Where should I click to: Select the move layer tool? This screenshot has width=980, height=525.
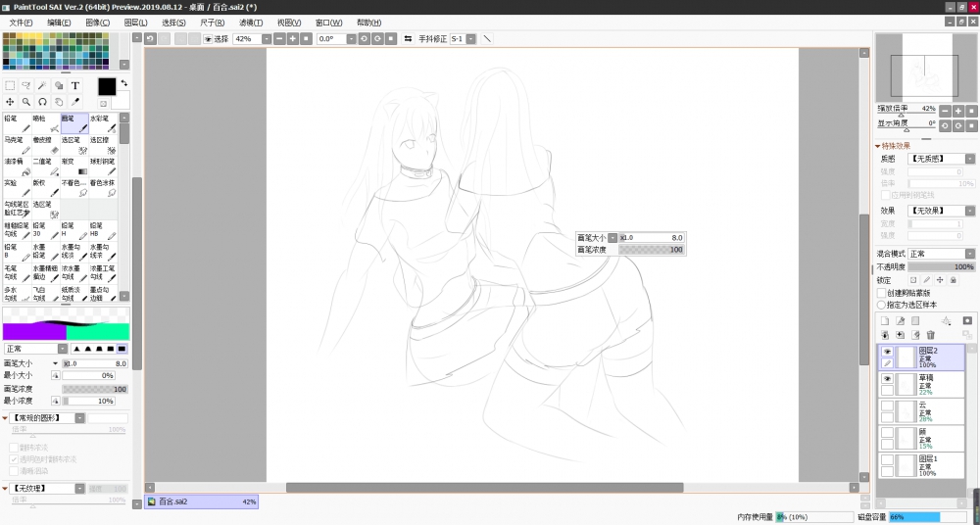tap(10, 102)
